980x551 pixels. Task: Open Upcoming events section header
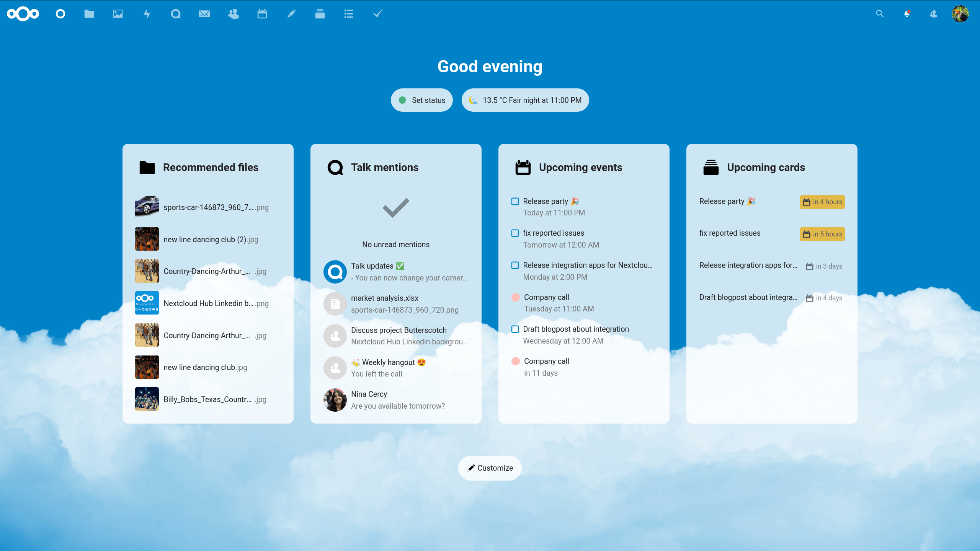[580, 167]
